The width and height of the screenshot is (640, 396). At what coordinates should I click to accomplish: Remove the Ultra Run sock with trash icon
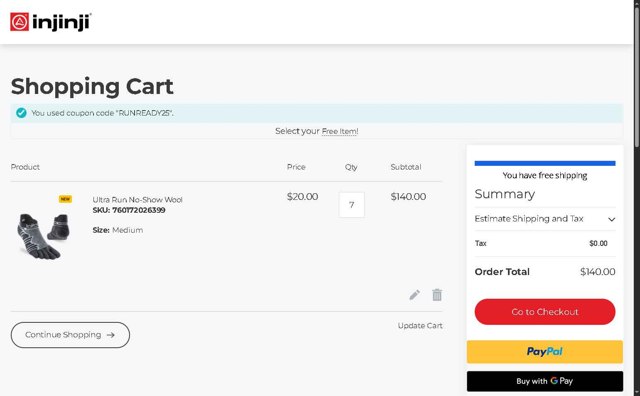(437, 295)
